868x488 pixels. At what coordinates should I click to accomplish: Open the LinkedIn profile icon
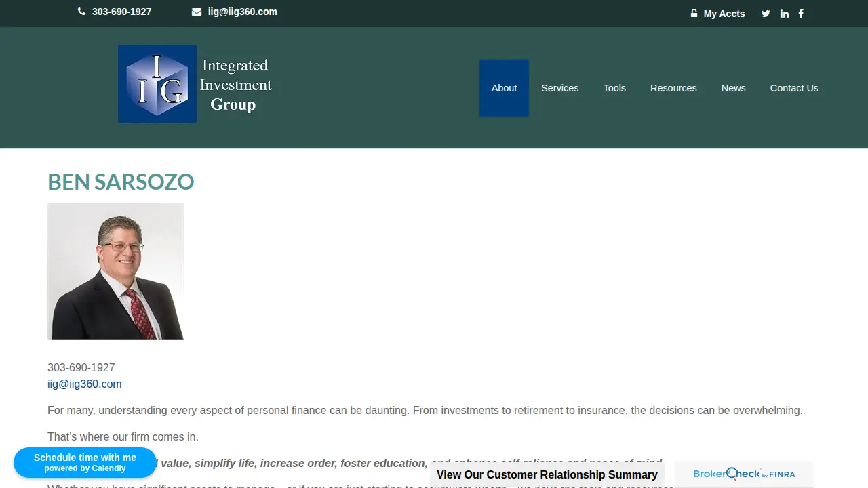(x=785, y=14)
